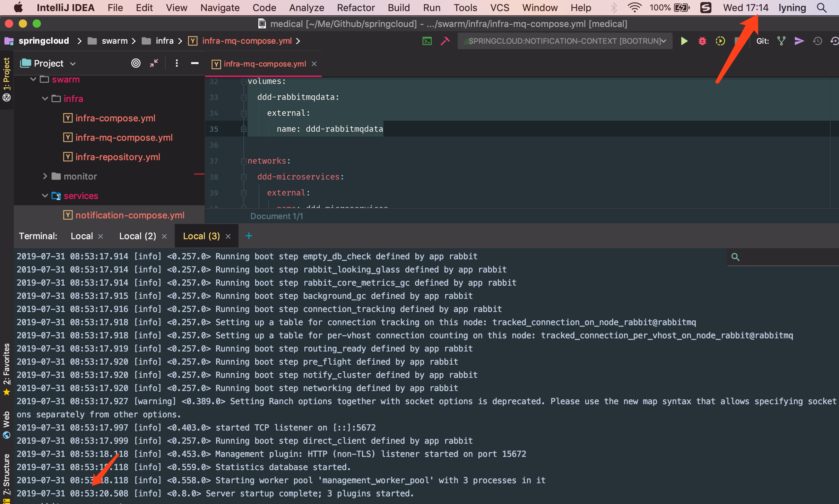Click locate target icon in Project panel
The width and height of the screenshot is (839, 504).
point(136,63)
